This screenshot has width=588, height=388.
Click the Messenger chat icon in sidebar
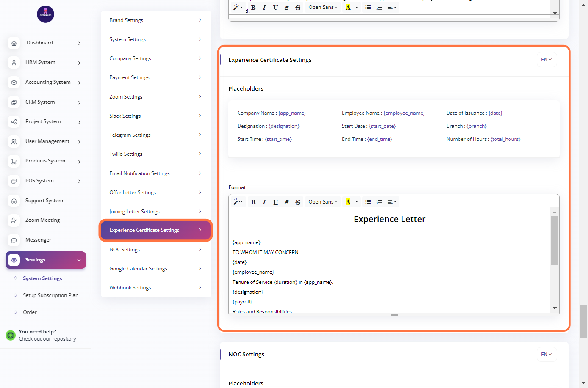pos(14,240)
